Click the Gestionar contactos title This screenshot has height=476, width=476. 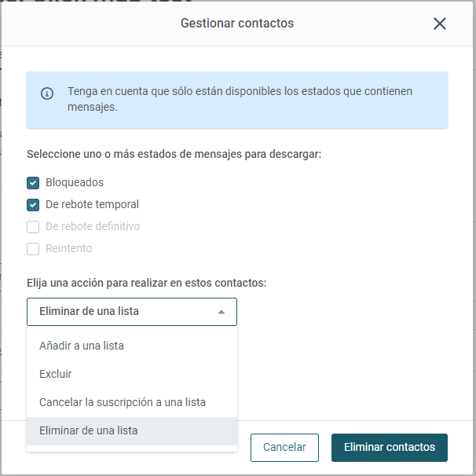(x=237, y=24)
